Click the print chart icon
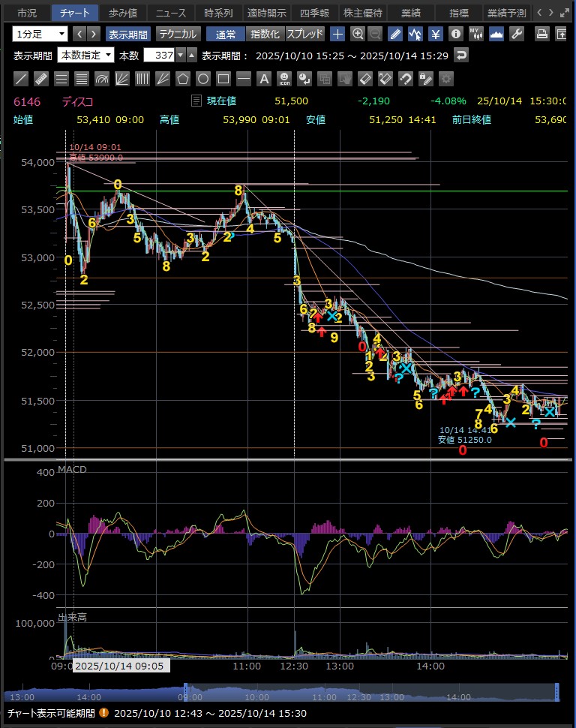 point(541,34)
